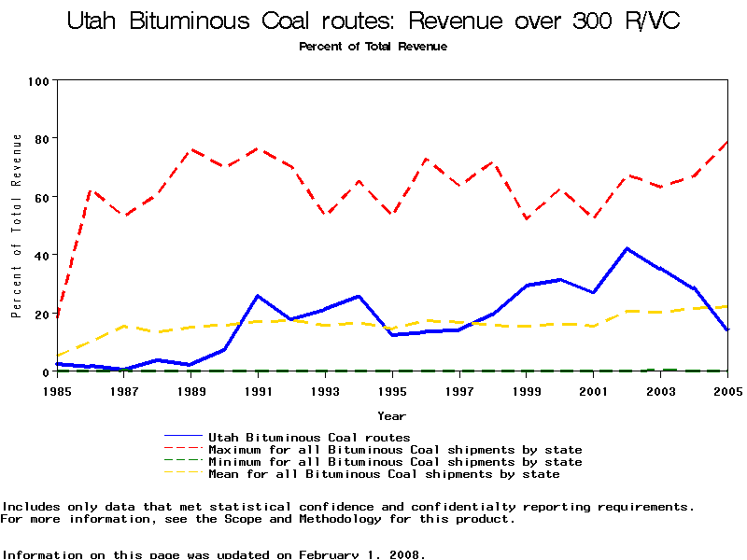Click the 40 y-axis tick label
The image size is (747, 560).
click(x=42, y=255)
